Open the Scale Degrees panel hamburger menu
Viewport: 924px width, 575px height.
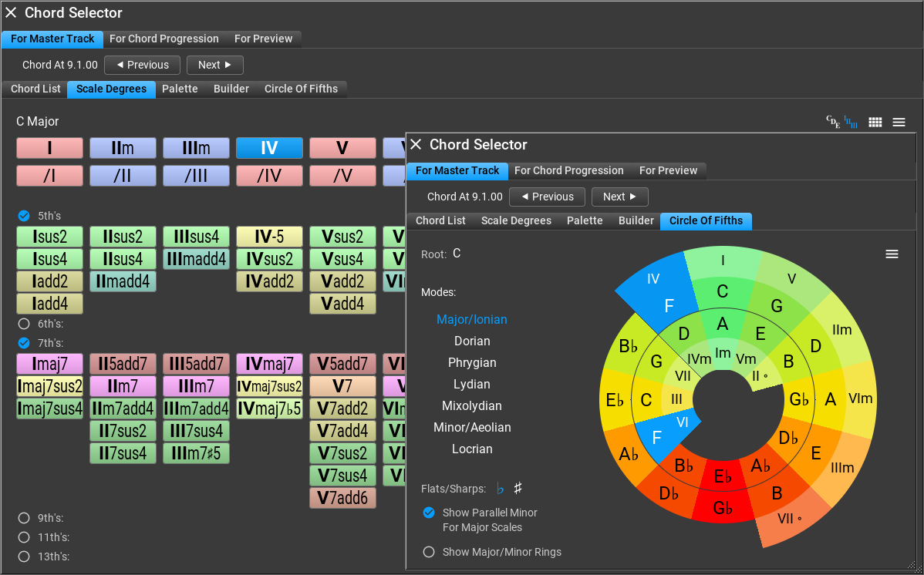click(x=899, y=121)
